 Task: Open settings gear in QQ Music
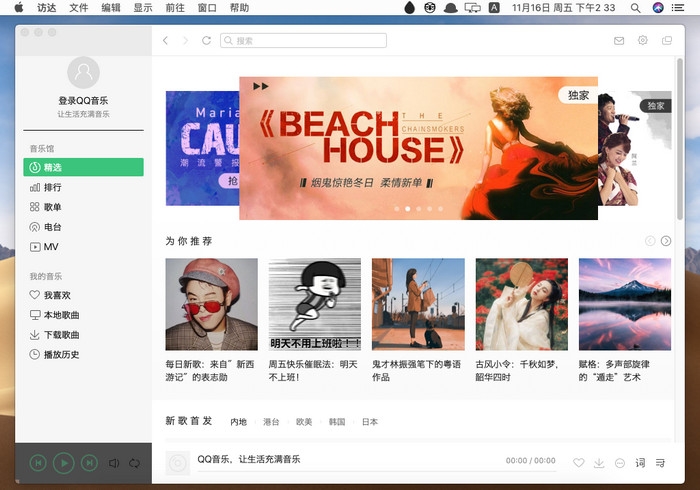[x=642, y=40]
